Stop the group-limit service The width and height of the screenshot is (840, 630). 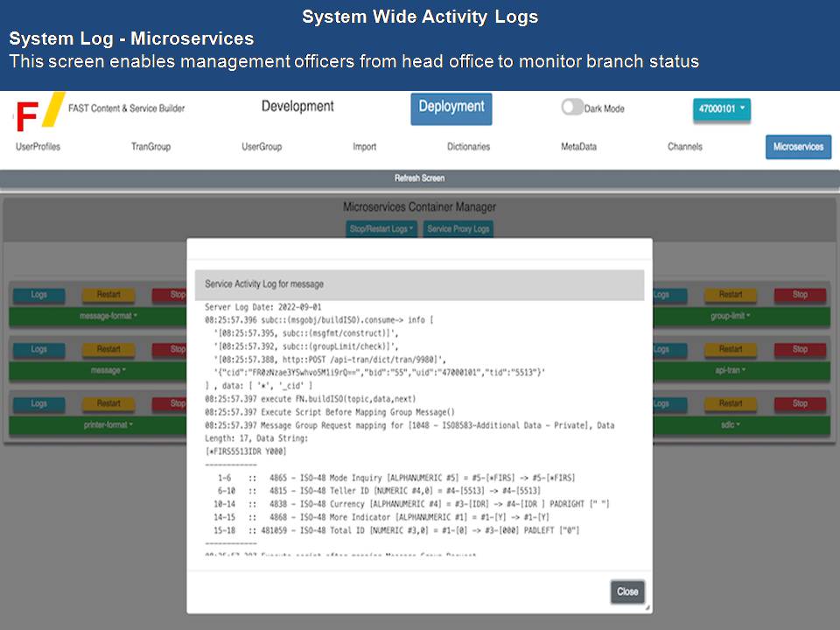click(x=800, y=295)
